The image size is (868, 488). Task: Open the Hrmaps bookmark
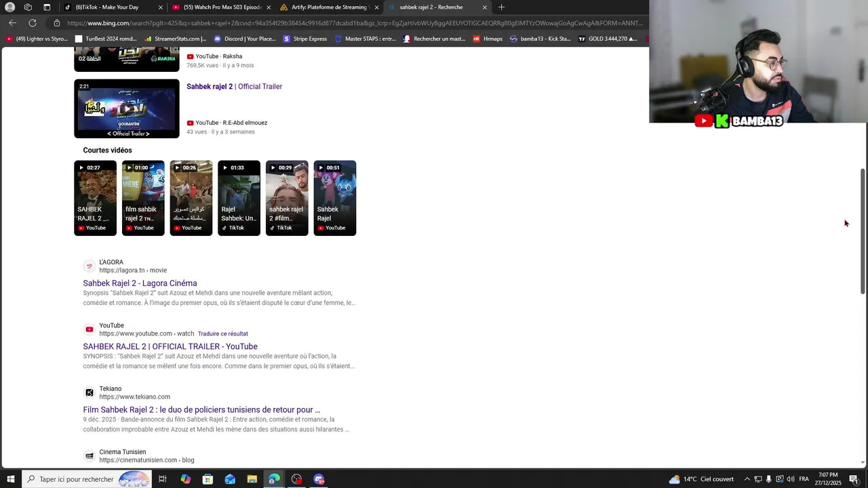(488, 39)
